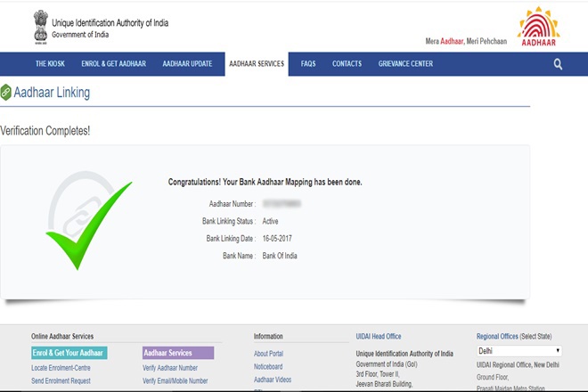This screenshot has width=588, height=392.
Task: Follow the Verify Aadhaar Number link
Action: pos(170,367)
